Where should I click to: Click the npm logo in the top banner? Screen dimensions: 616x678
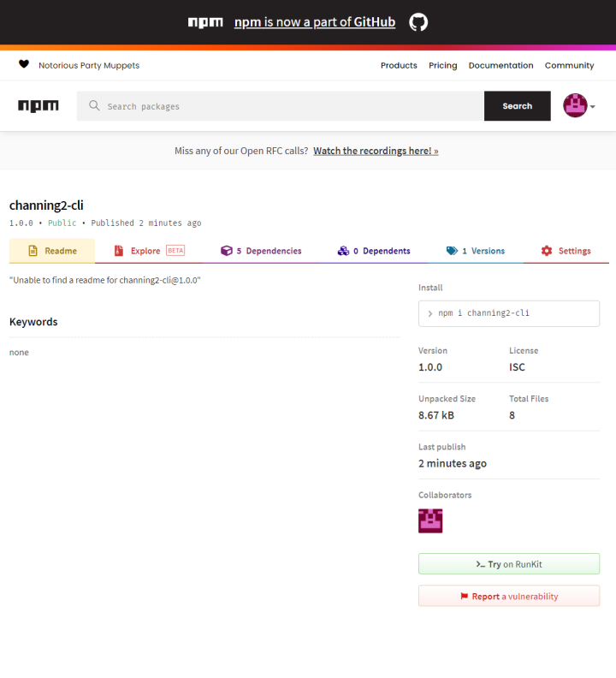(x=205, y=22)
